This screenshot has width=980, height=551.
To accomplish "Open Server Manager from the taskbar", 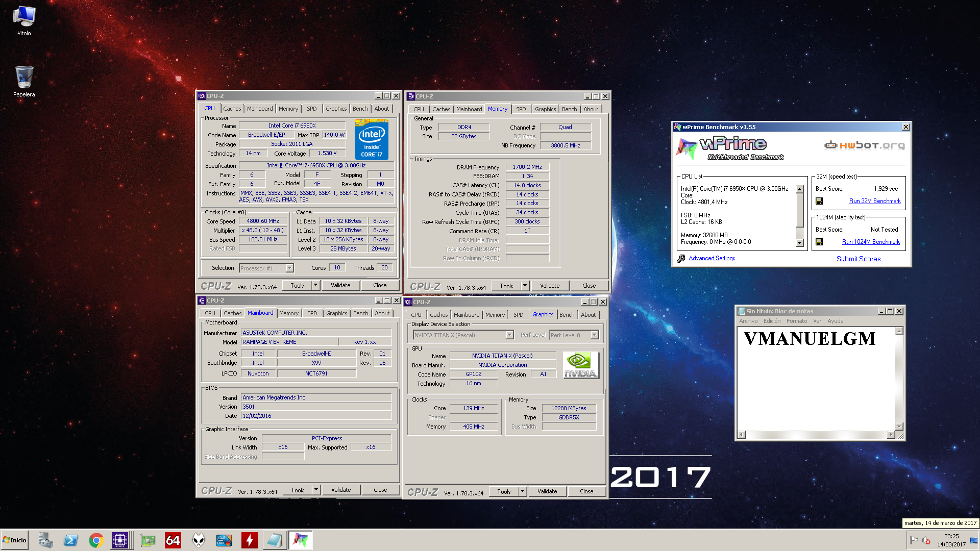I will pyautogui.click(x=45, y=540).
